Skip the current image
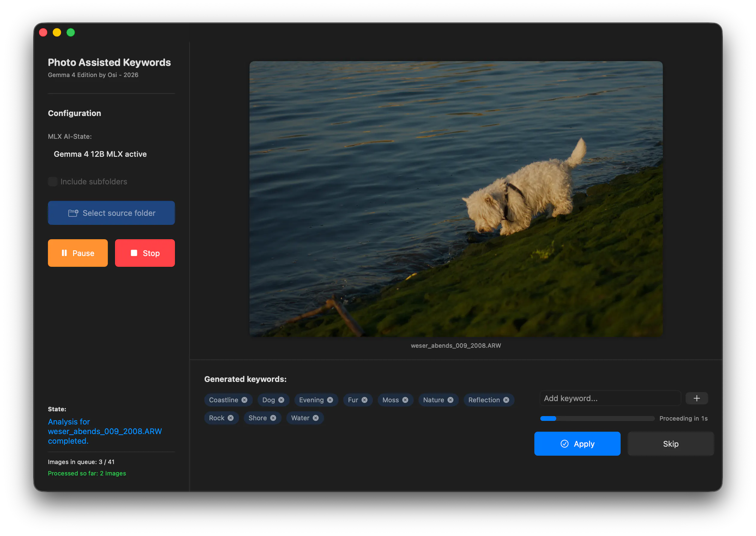 [x=671, y=444]
